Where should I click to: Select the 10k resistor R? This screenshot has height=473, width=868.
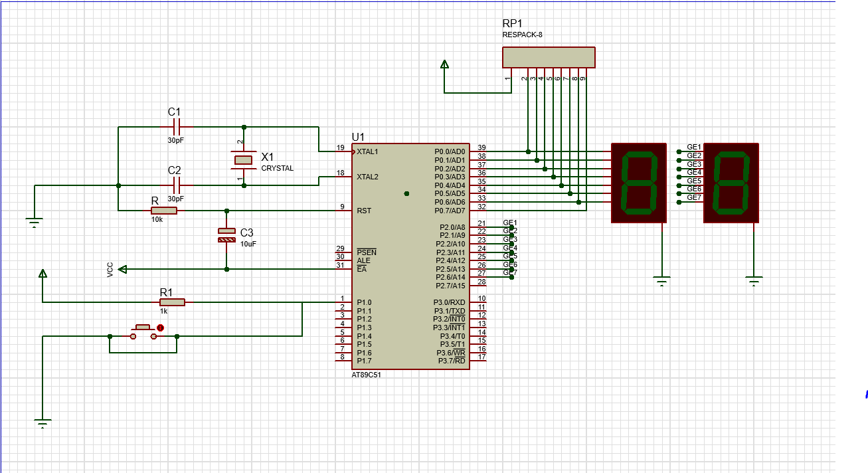(163, 211)
